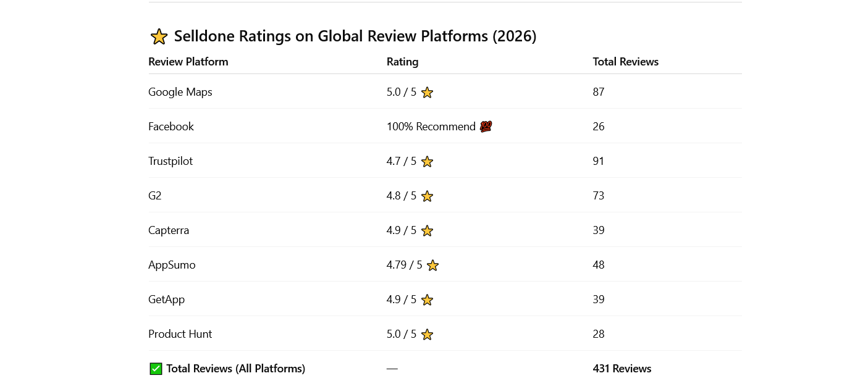
Task: Click the review count '26' for Facebook
Action: coord(599,127)
